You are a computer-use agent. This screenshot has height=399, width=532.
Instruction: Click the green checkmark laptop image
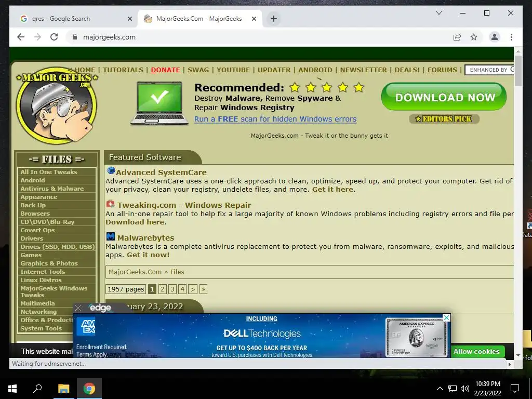point(159,103)
